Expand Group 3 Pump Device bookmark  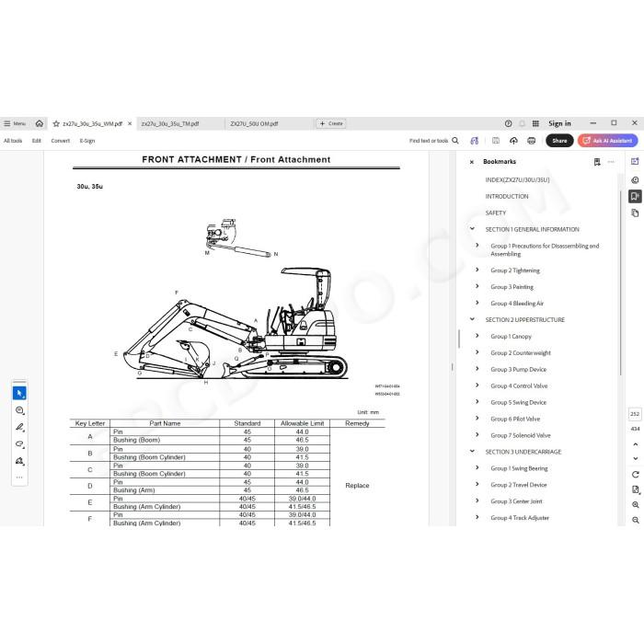point(477,369)
